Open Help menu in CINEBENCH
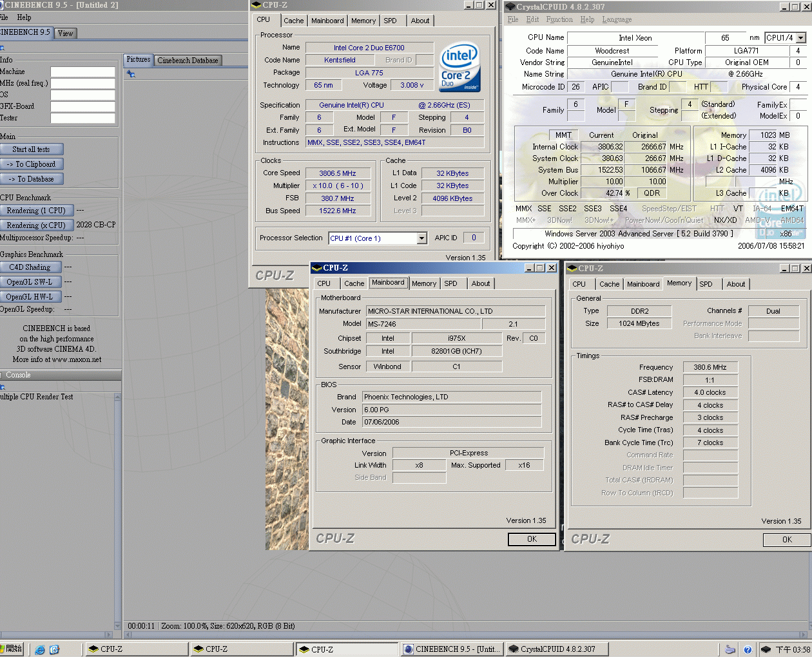Viewport: 812px width, 657px height. tap(24, 17)
